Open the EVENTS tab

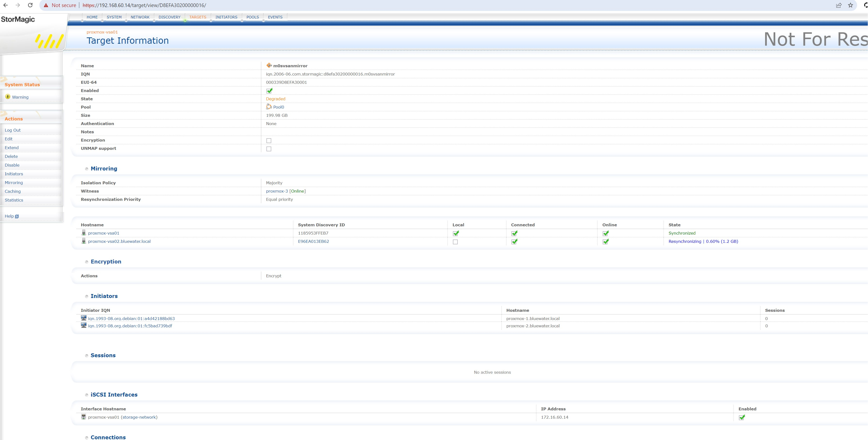click(x=275, y=17)
